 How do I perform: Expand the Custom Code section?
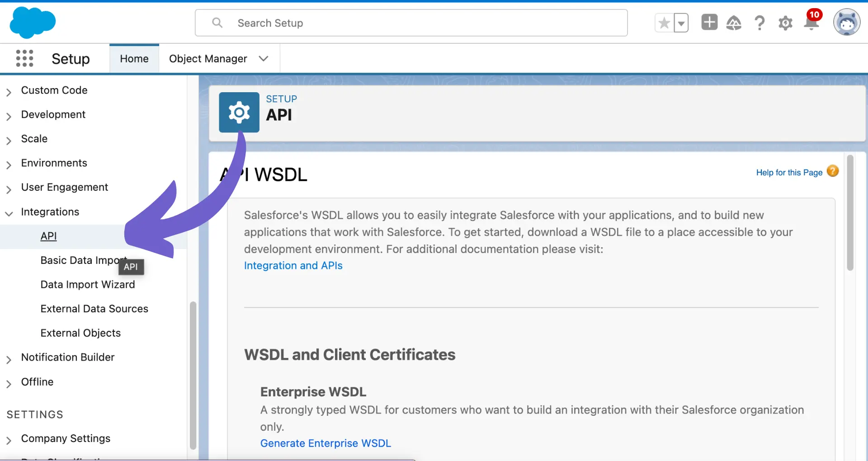click(x=9, y=92)
